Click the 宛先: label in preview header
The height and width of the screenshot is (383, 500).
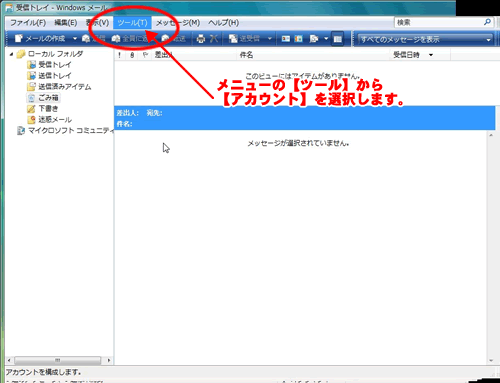154,113
